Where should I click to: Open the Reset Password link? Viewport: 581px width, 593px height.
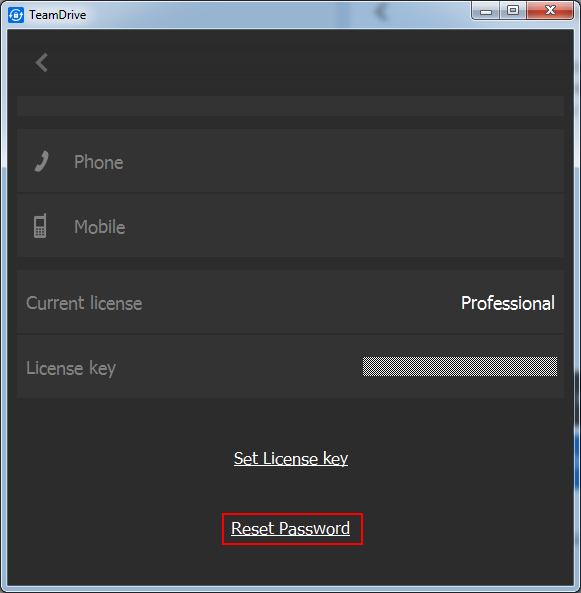290,529
